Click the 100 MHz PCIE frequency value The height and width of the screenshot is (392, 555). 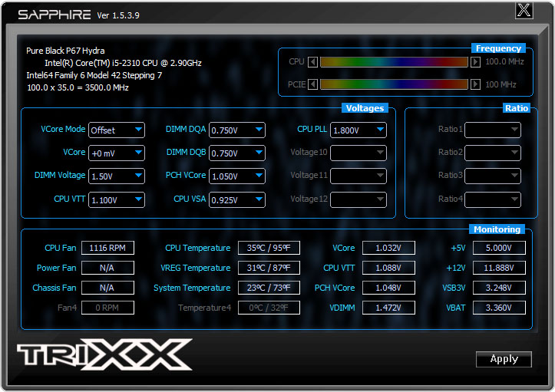coord(500,84)
